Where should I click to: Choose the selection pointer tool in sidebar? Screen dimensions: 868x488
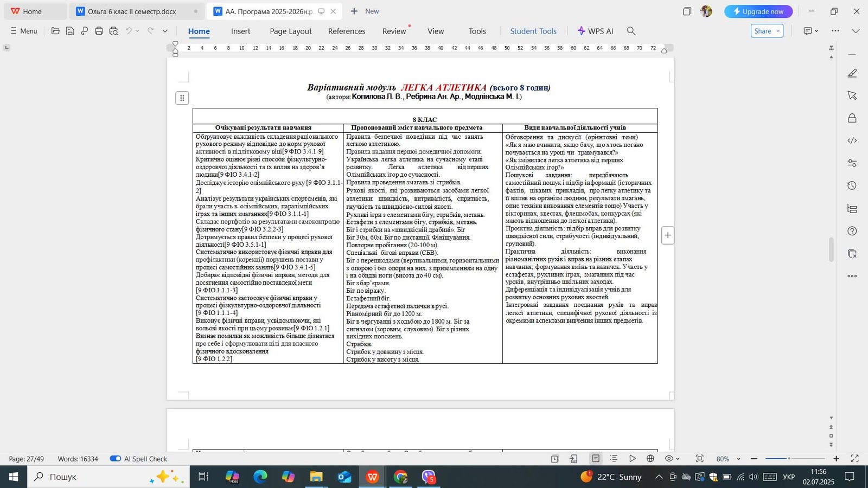pos(852,95)
